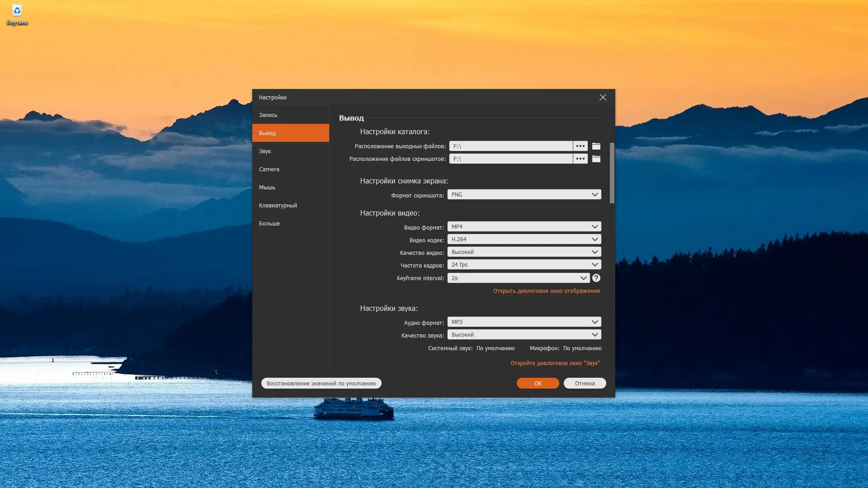Open the Видео формат MP4 dropdown
Image resolution: width=868 pixels, height=488 pixels.
(524, 227)
